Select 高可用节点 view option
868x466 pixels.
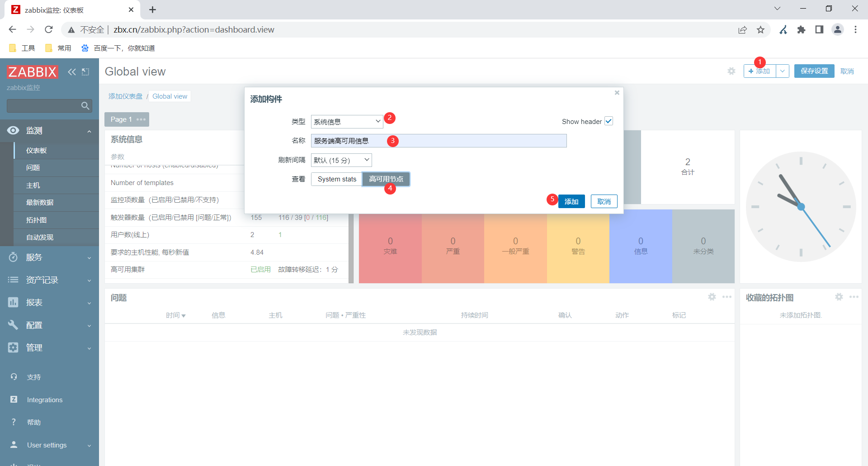[x=386, y=179]
